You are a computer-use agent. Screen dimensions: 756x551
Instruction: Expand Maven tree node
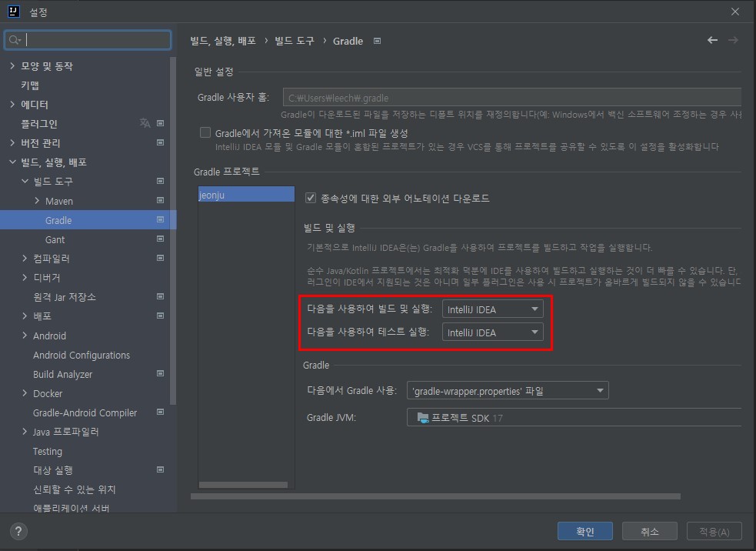pyautogui.click(x=37, y=201)
